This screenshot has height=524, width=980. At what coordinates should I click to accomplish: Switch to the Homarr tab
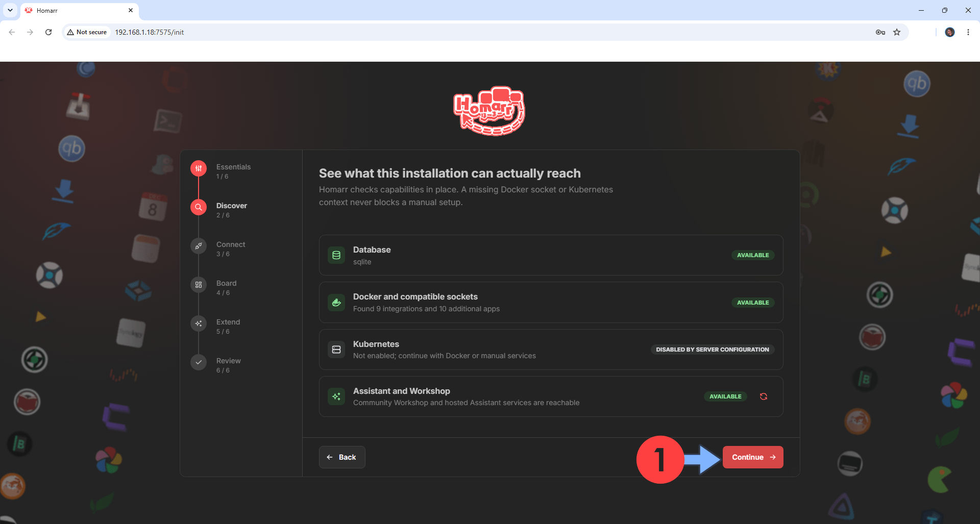pos(79,11)
